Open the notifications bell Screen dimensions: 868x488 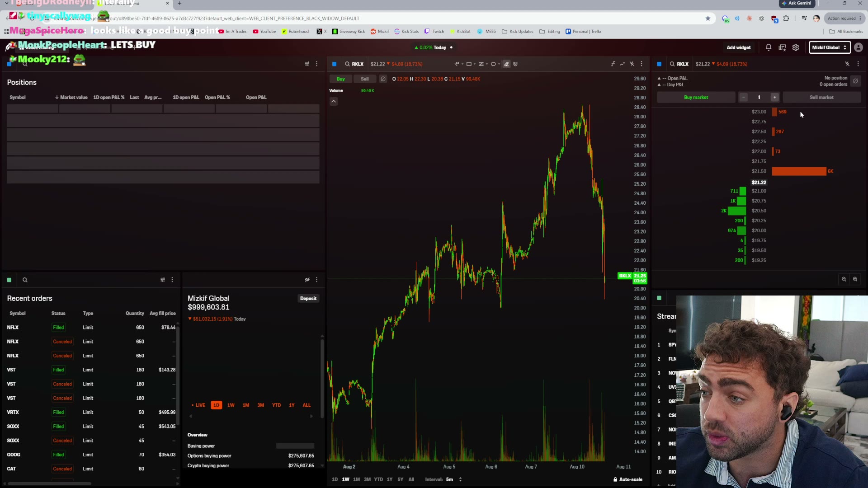[769, 47]
